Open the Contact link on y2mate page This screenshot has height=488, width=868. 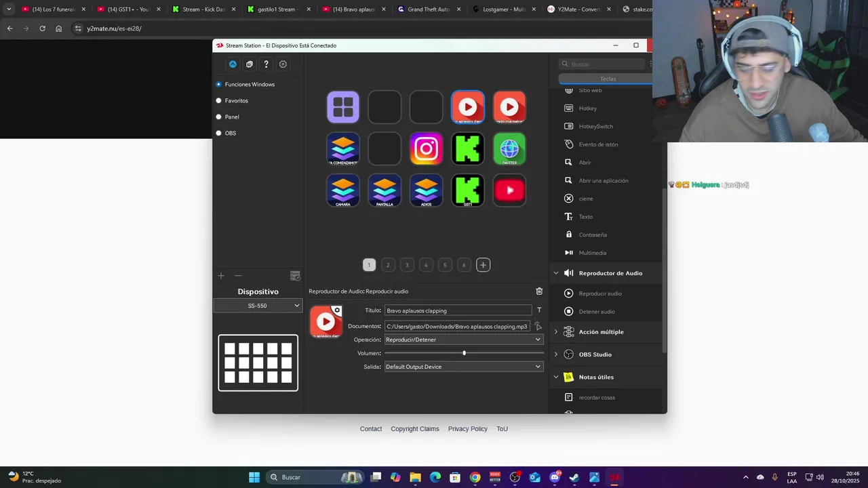tap(371, 429)
